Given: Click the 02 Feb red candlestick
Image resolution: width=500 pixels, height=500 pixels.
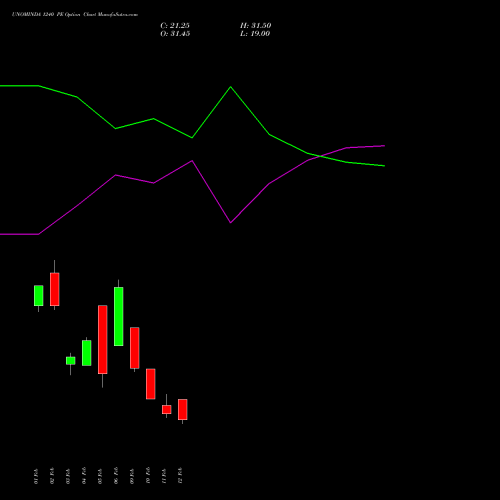Looking at the screenshot, I should (55, 289).
